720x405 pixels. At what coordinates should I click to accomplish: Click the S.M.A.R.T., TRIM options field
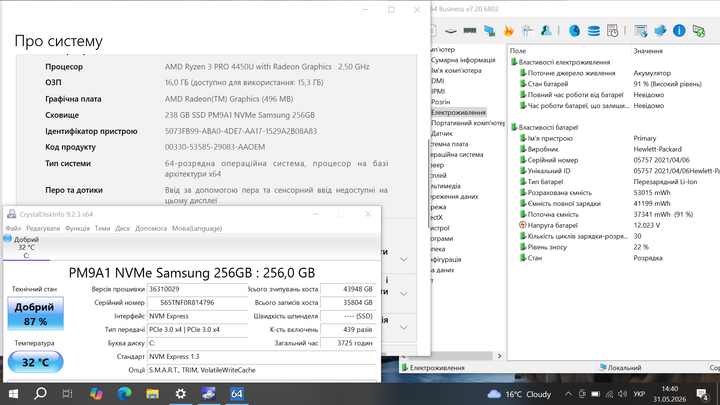pos(262,370)
